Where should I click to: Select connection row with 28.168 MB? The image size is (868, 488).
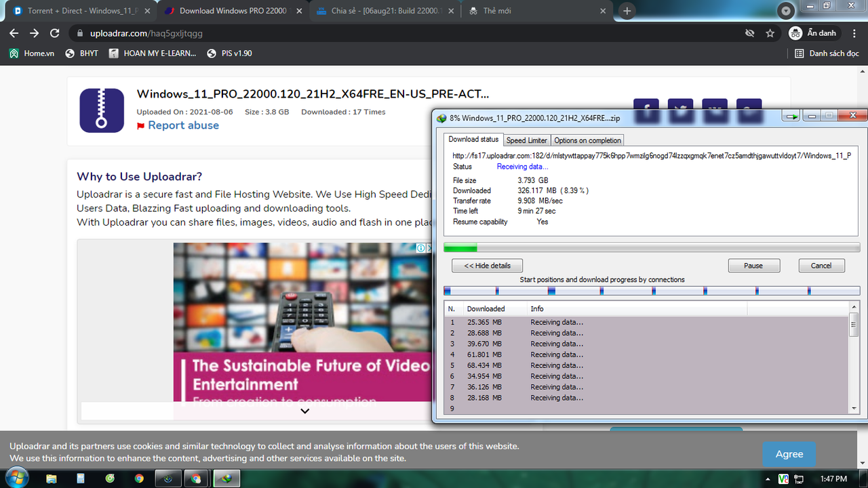click(x=646, y=398)
